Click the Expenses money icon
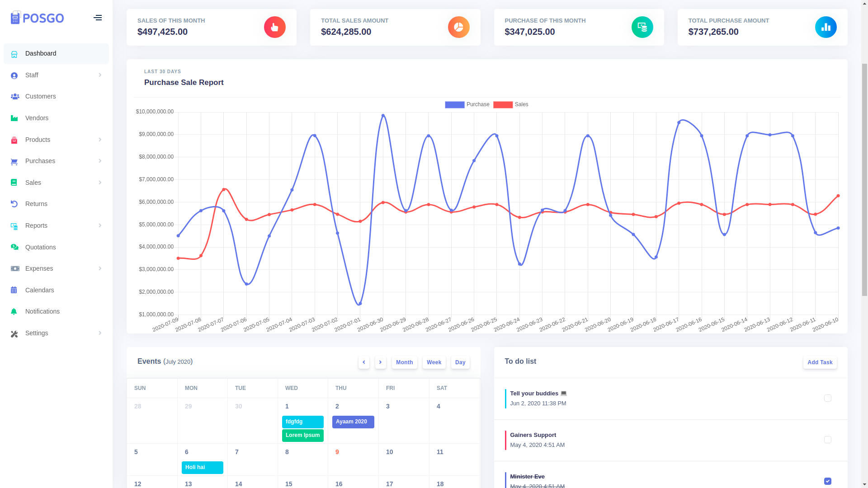The width and height of the screenshot is (868, 488). pos(14,268)
